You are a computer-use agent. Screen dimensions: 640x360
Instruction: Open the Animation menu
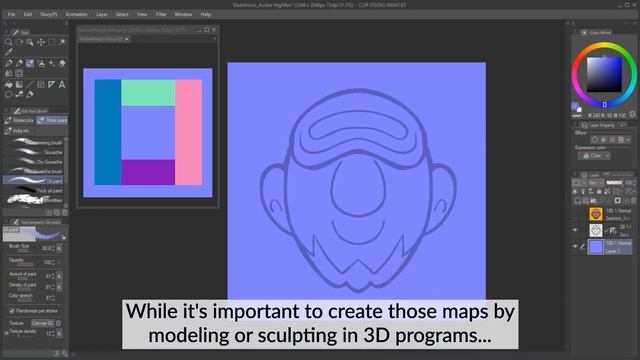(x=76, y=14)
